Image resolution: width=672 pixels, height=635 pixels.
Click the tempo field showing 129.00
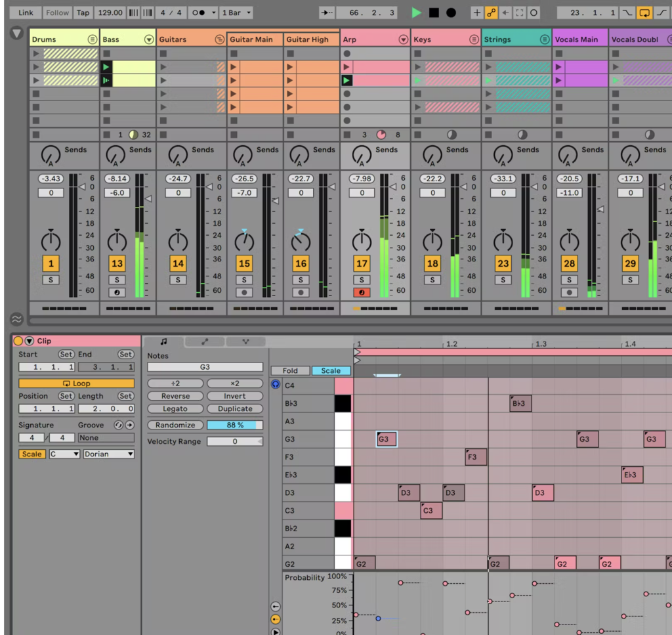click(x=110, y=12)
